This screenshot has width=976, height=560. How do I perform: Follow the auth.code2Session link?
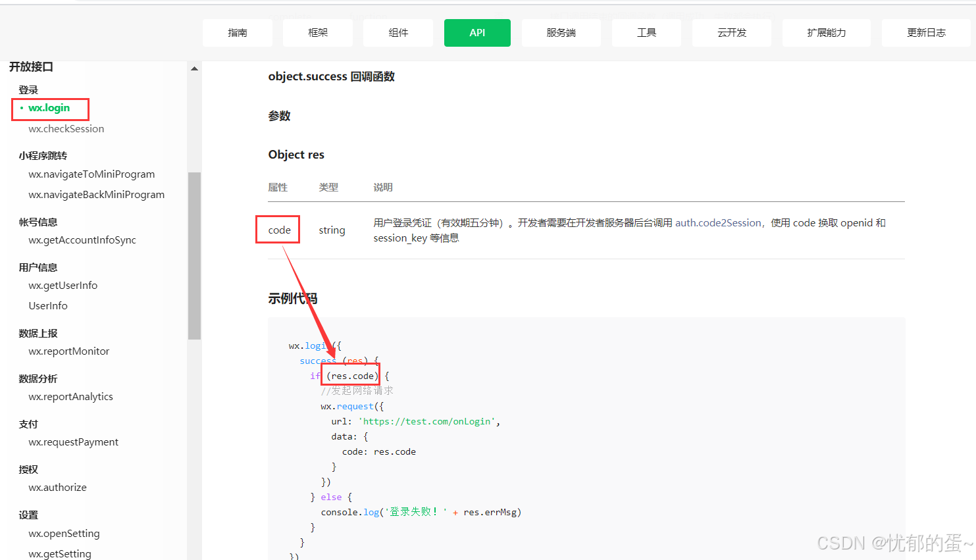[718, 223]
